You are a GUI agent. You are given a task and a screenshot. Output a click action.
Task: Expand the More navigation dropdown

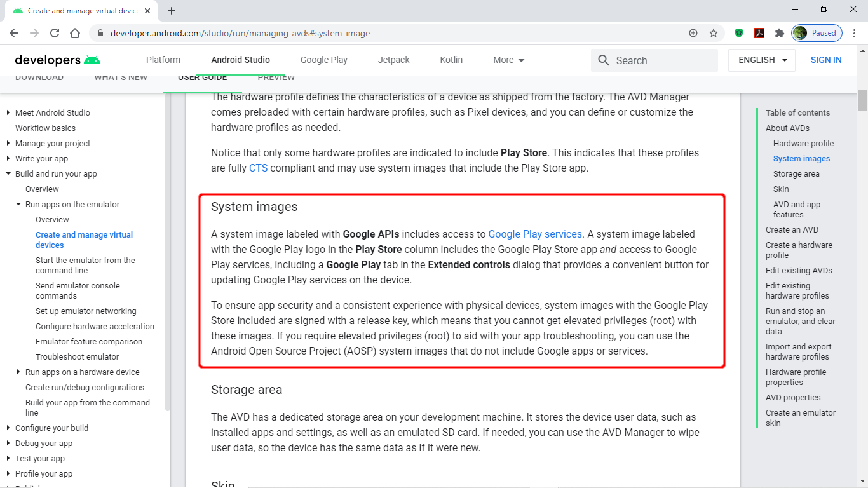click(508, 60)
